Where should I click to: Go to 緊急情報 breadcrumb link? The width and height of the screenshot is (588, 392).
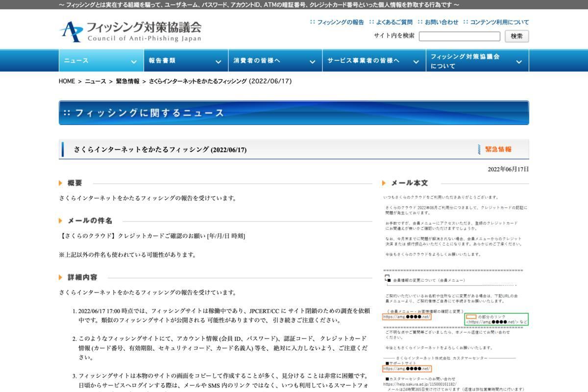pyautogui.click(x=127, y=81)
